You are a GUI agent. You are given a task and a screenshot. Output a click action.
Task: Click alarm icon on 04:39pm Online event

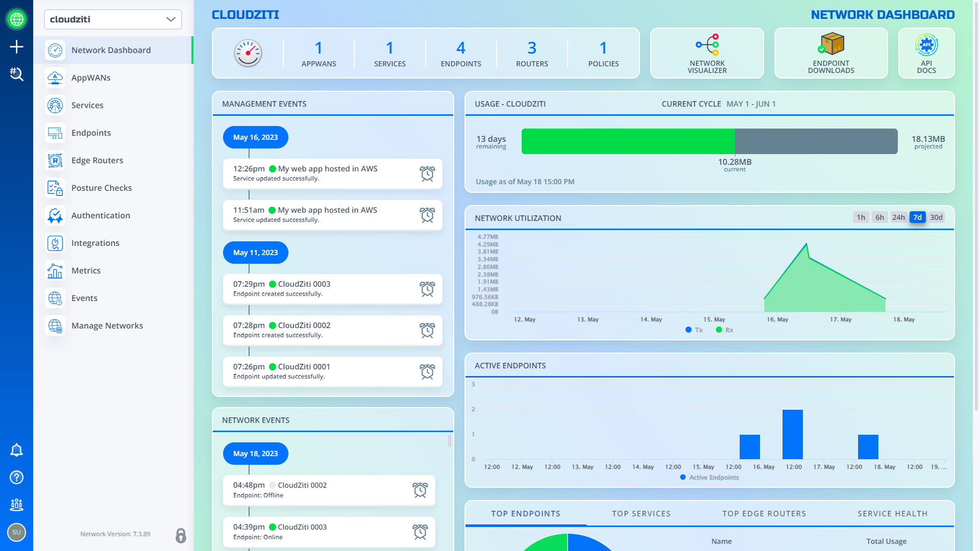[420, 532]
